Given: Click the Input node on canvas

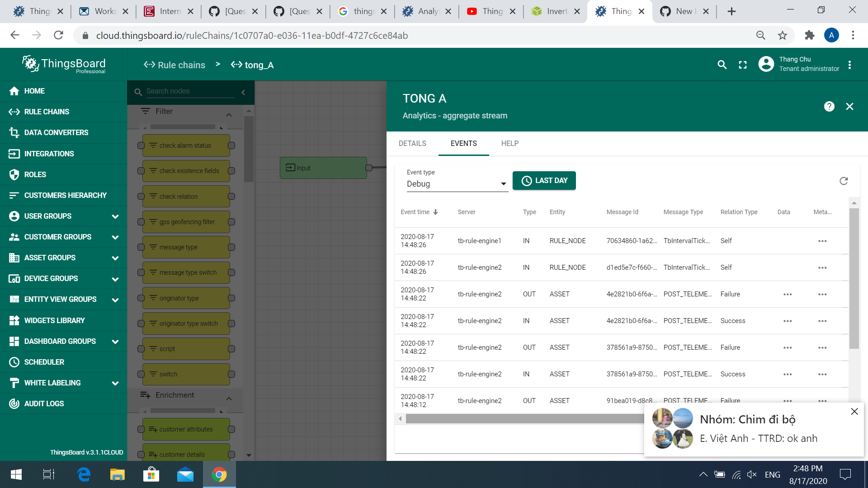Looking at the screenshot, I should tap(323, 168).
